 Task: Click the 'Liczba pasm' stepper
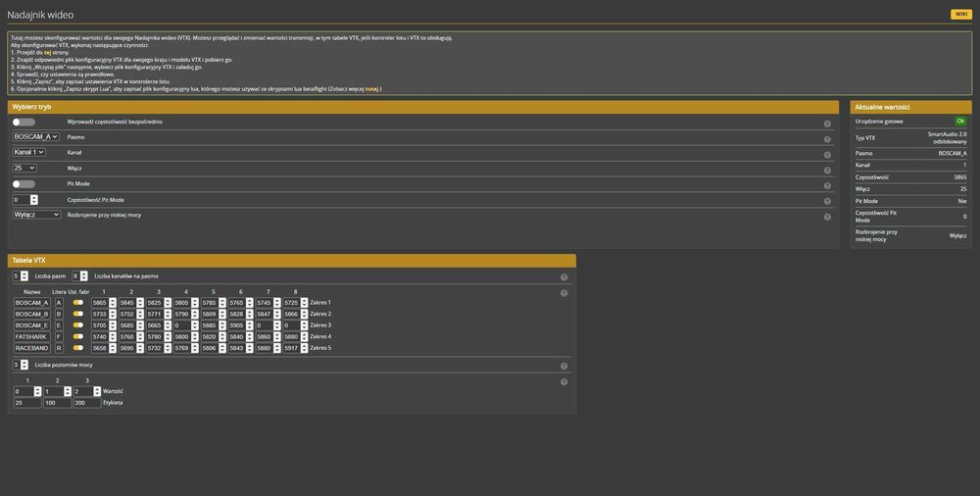click(x=24, y=275)
